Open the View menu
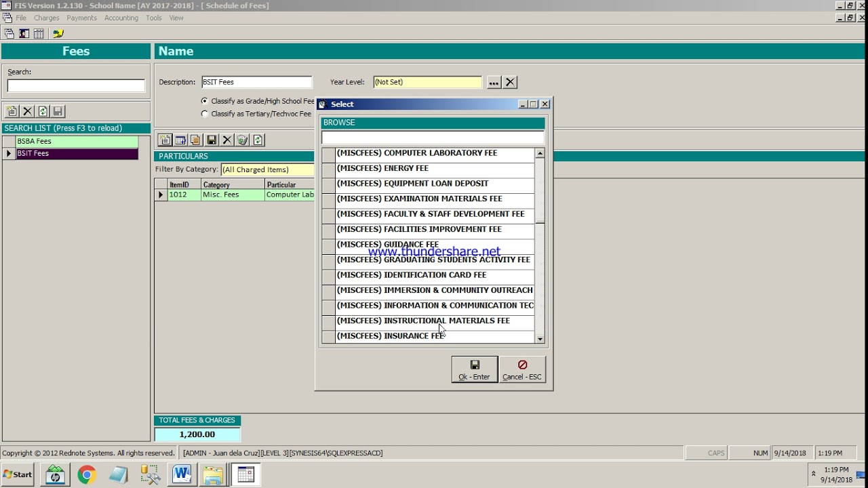The width and height of the screenshot is (868, 488). [176, 18]
